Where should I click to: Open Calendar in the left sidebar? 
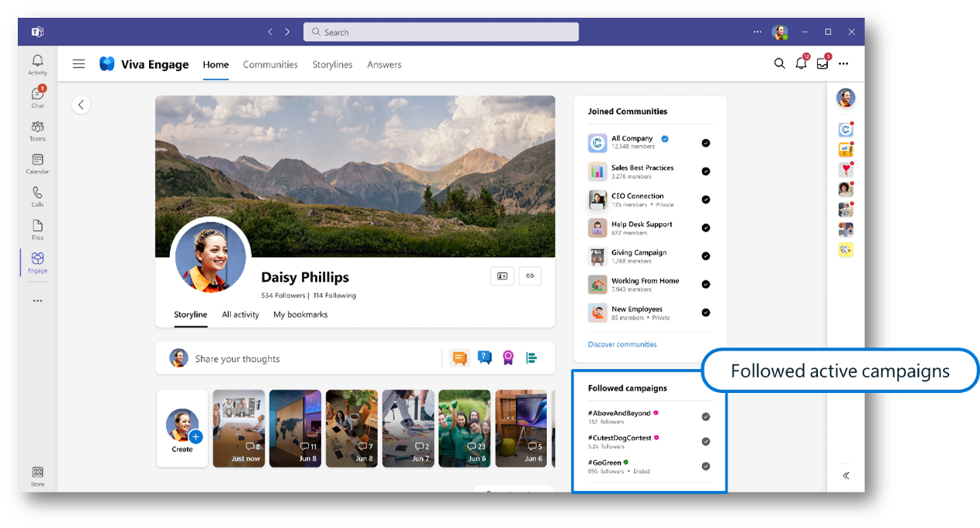point(37,163)
